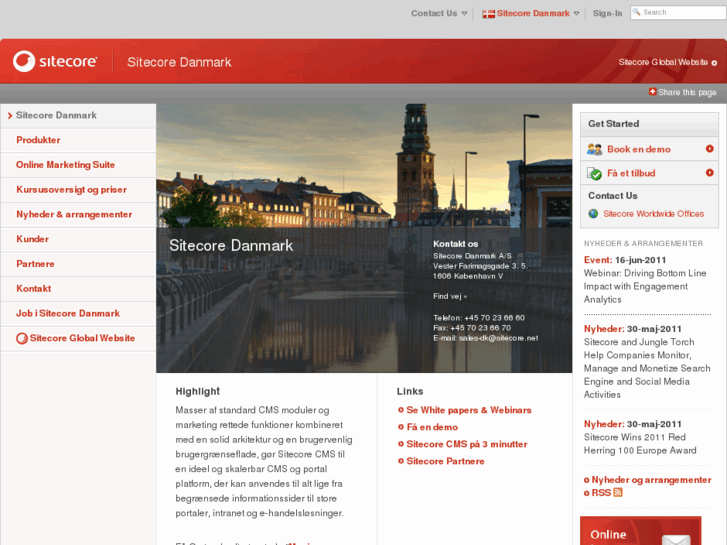
Task: Click the Få et tilbud link
Action: point(631,173)
